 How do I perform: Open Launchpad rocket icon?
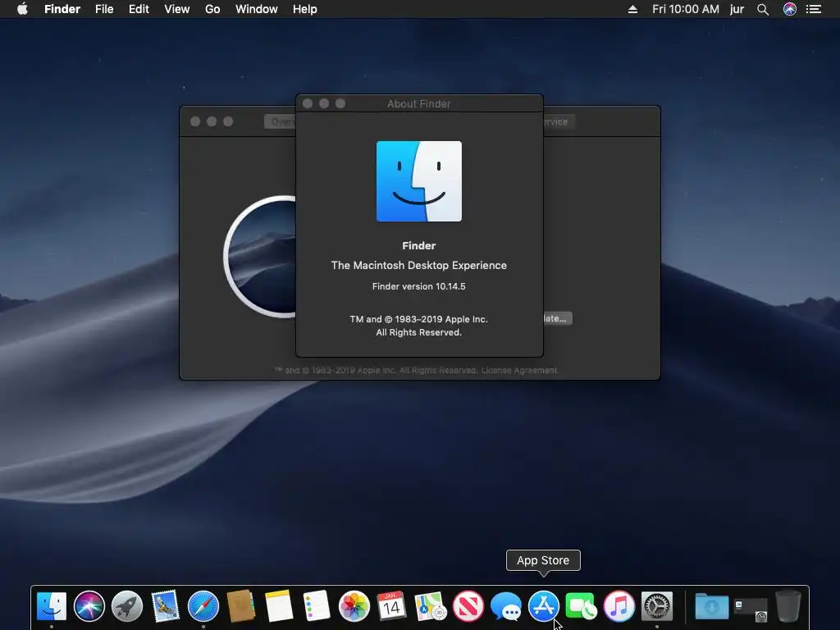click(127, 606)
